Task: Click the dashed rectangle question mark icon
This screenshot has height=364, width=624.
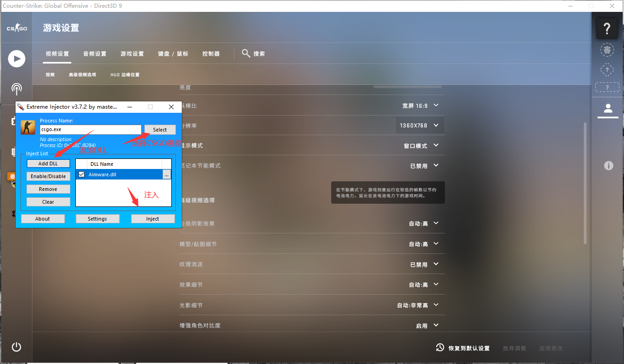Action: coord(607,87)
